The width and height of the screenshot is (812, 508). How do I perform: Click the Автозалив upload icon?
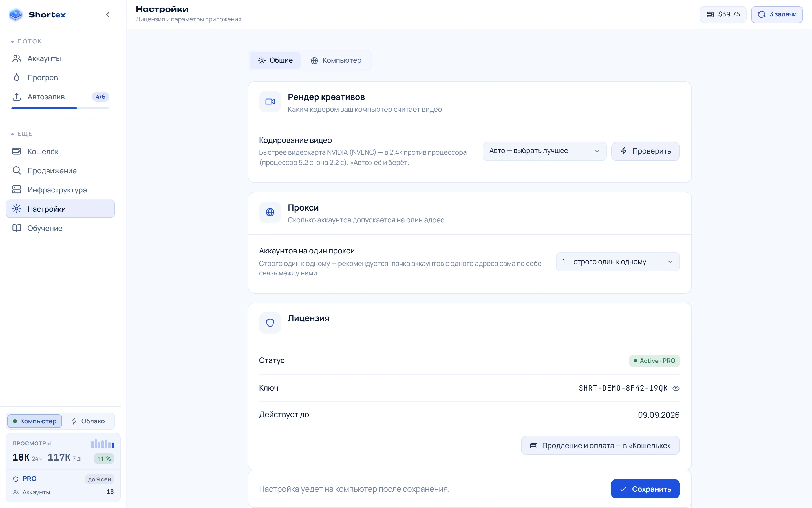tap(16, 97)
